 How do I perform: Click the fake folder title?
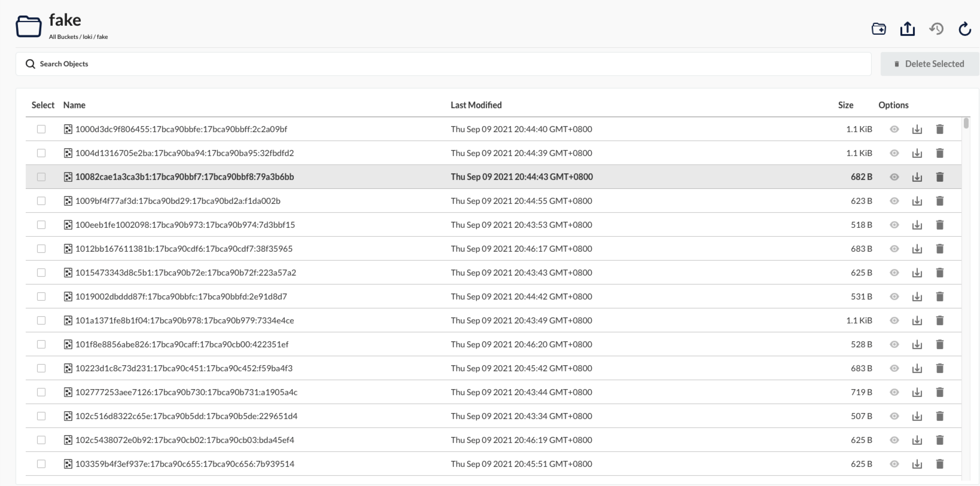point(65,20)
